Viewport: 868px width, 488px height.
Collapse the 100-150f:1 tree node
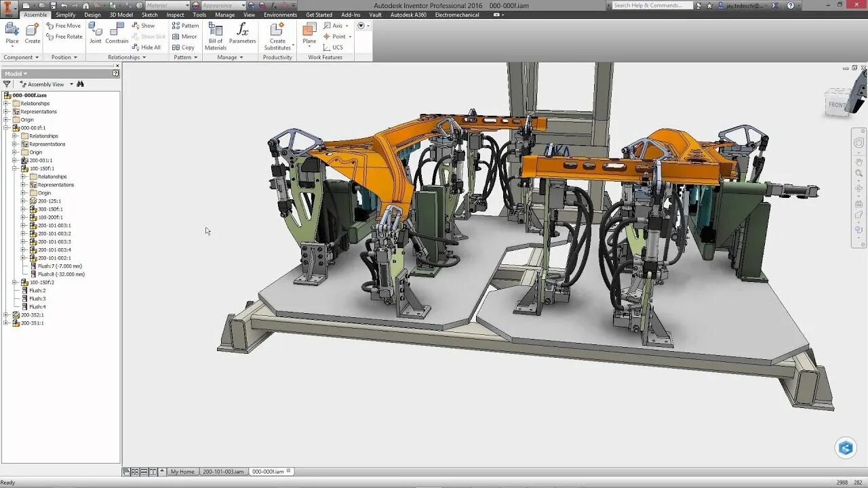coord(15,168)
